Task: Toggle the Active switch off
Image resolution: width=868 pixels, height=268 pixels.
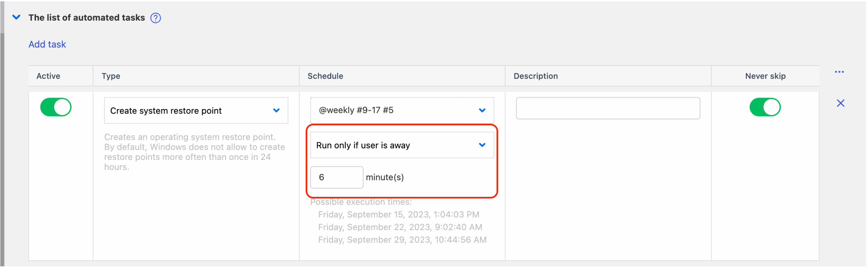Action: [x=56, y=107]
